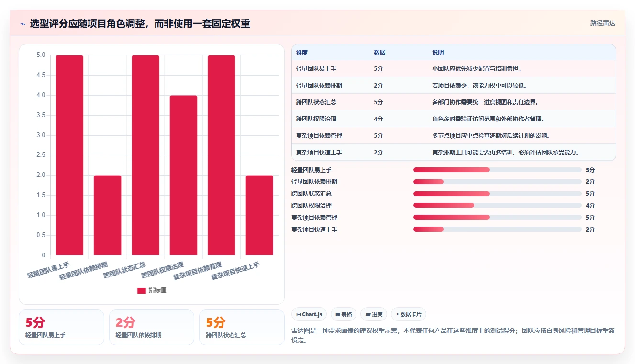Click the 5.0 y-axis tick label
Image resolution: width=635 pixels, height=364 pixels.
click(41, 55)
